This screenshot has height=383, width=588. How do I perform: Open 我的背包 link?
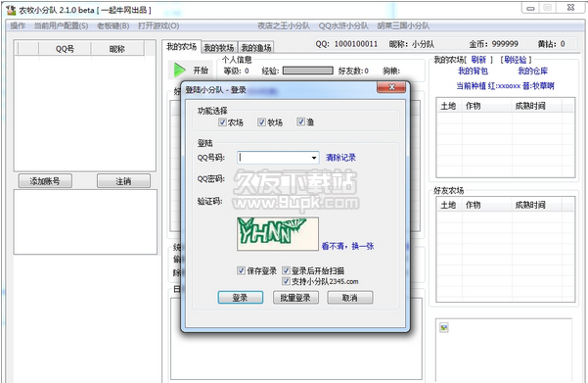(x=473, y=71)
